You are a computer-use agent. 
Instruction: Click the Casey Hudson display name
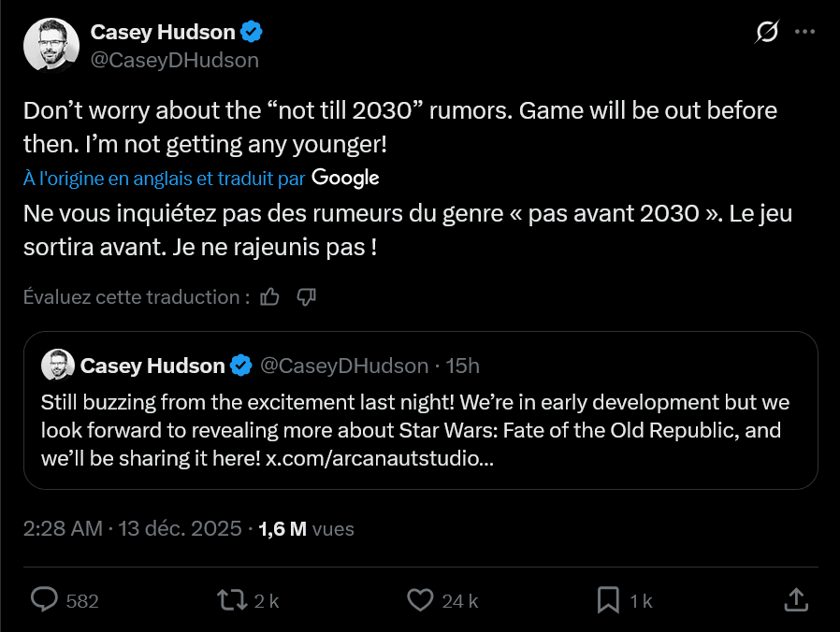click(x=162, y=32)
